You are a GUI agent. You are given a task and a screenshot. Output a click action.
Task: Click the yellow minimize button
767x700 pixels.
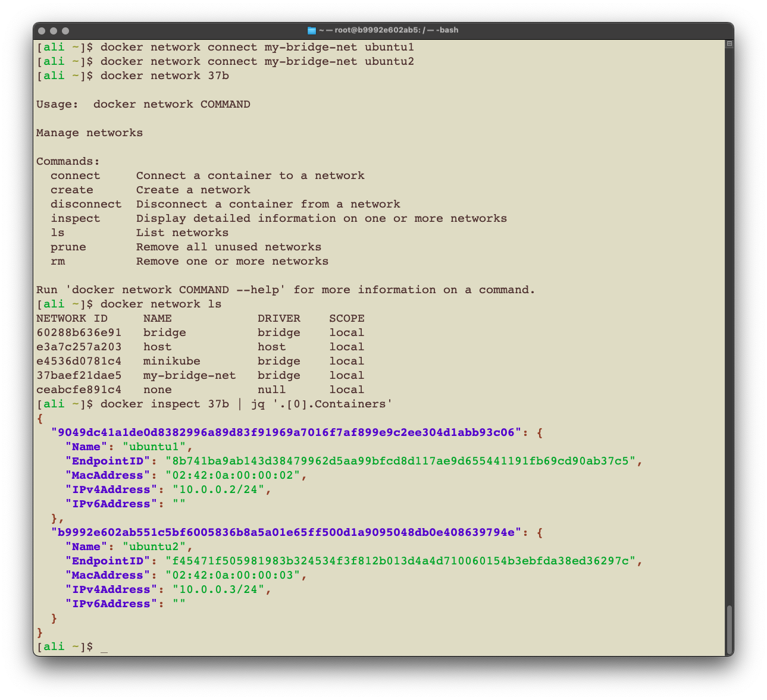pos(54,30)
